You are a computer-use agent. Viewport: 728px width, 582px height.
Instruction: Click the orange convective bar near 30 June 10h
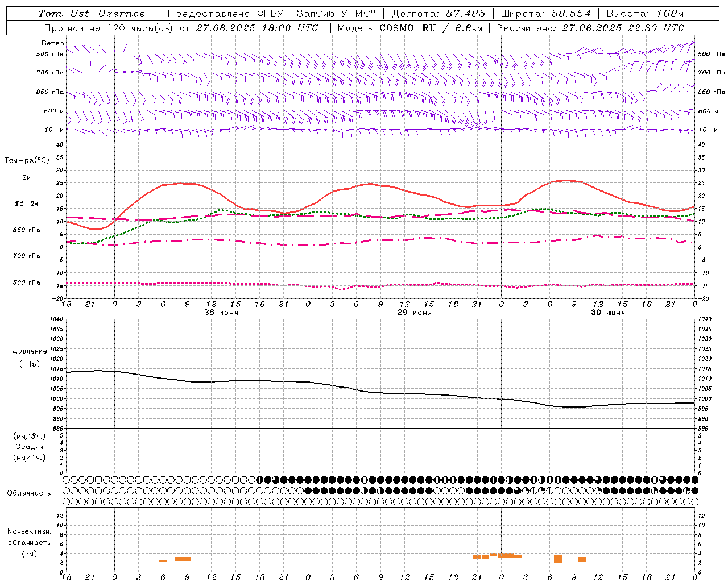point(582,560)
